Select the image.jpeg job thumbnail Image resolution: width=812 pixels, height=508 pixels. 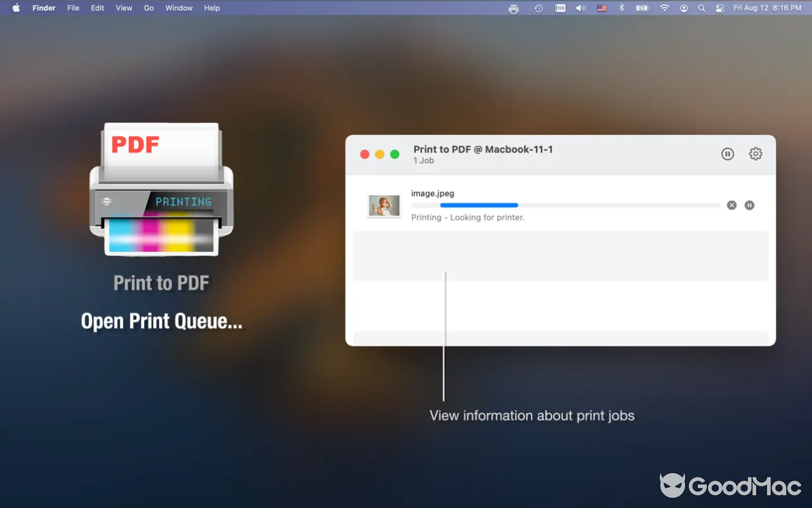[383, 204]
